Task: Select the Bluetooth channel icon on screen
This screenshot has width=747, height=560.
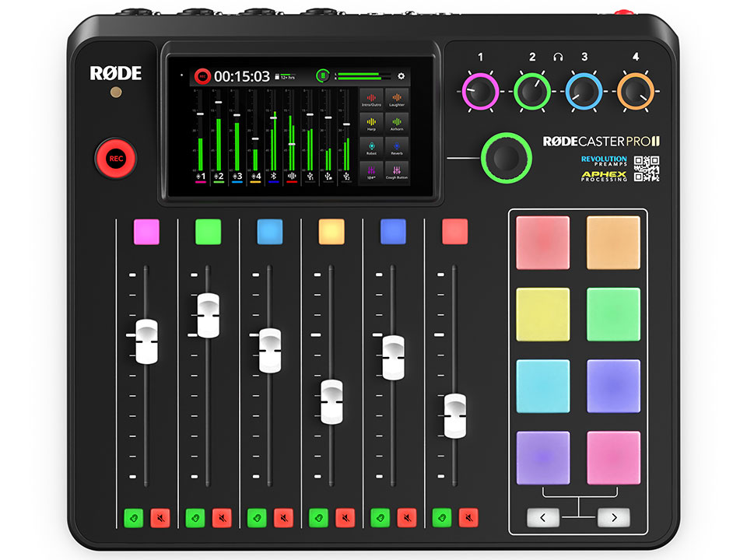Action: click(x=273, y=177)
